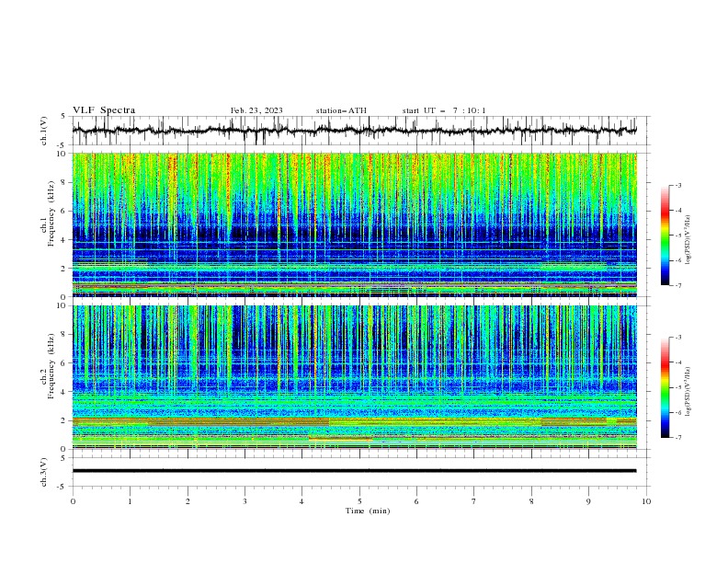
Task: Click the 'ch.3(V)' axis label
Action: 44,472
